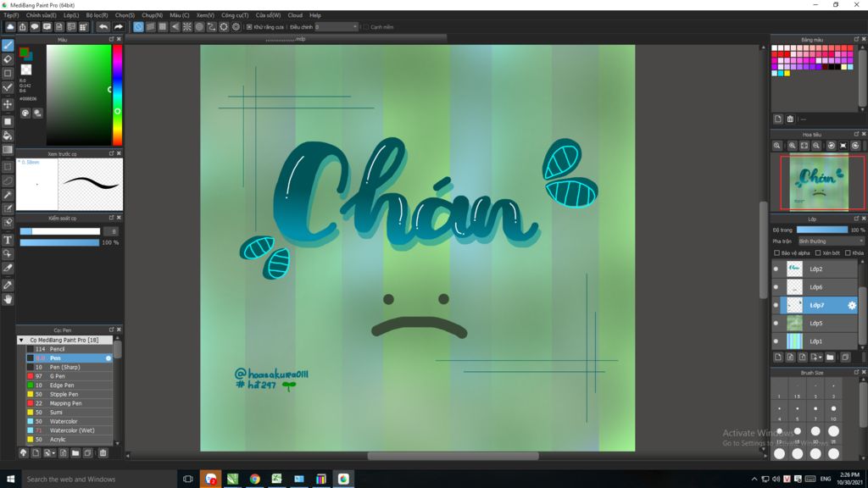Viewport: 868px width, 488px height.
Task: Select the Brush tool in left toolbar
Action: 8,46
